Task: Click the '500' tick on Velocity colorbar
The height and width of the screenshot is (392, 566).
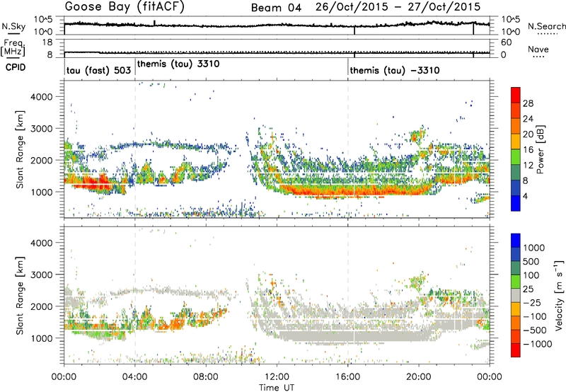Action: coord(531,262)
